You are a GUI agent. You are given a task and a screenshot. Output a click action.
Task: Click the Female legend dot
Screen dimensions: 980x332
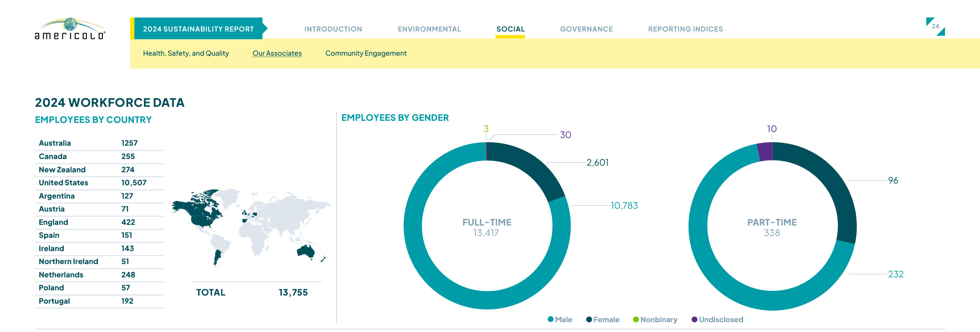[589, 319]
